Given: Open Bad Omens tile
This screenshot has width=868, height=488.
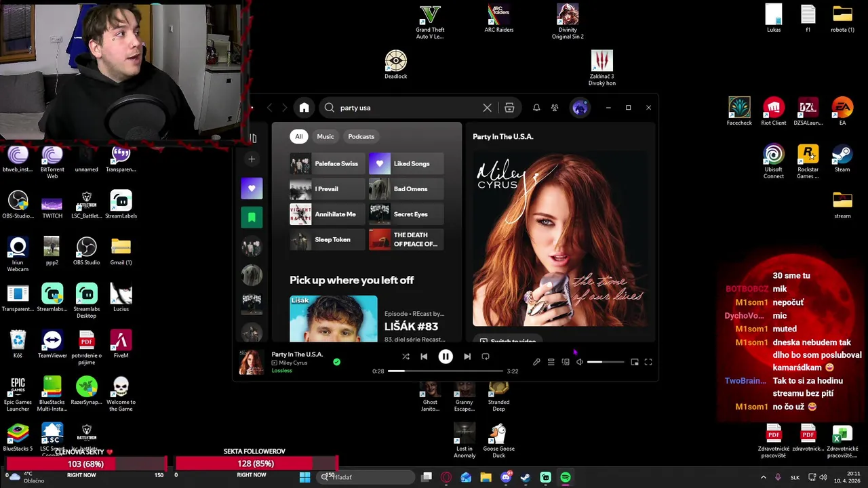Looking at the screenshot, I should click(x=406, y=189).
